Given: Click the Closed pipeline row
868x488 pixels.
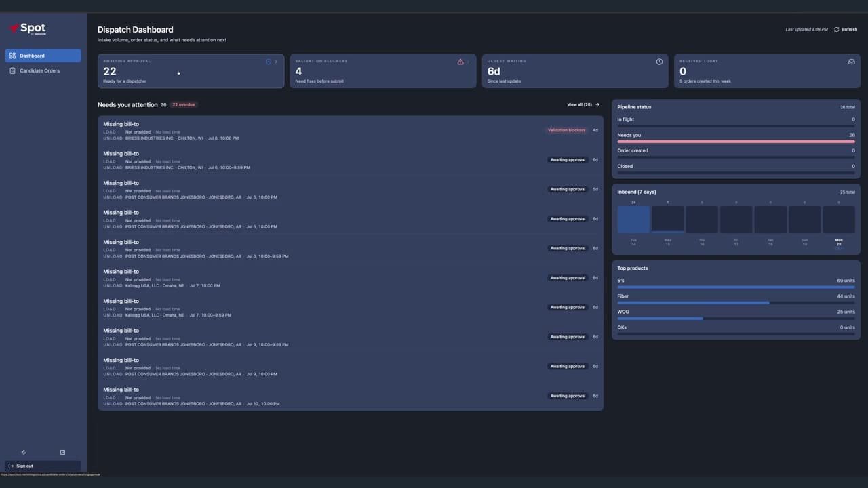Looking at the screenshot, I should coord(736,168).
